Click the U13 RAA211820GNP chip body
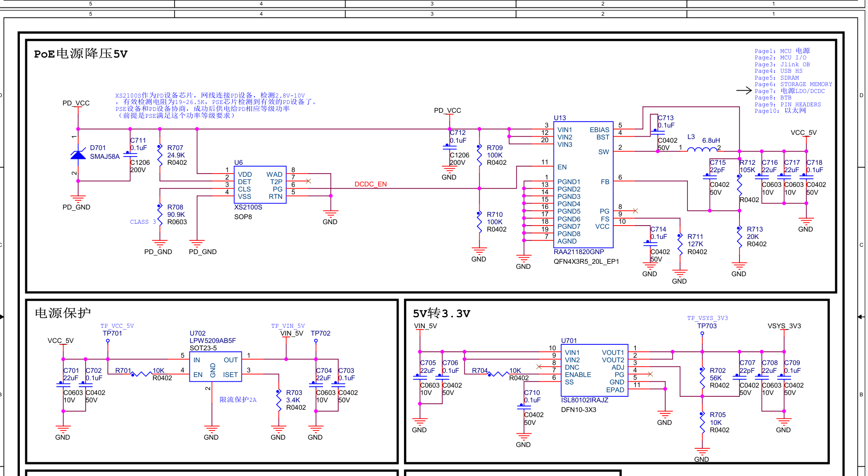The height and width of the screenshot is (476, 868). click(x=583, y=185)
